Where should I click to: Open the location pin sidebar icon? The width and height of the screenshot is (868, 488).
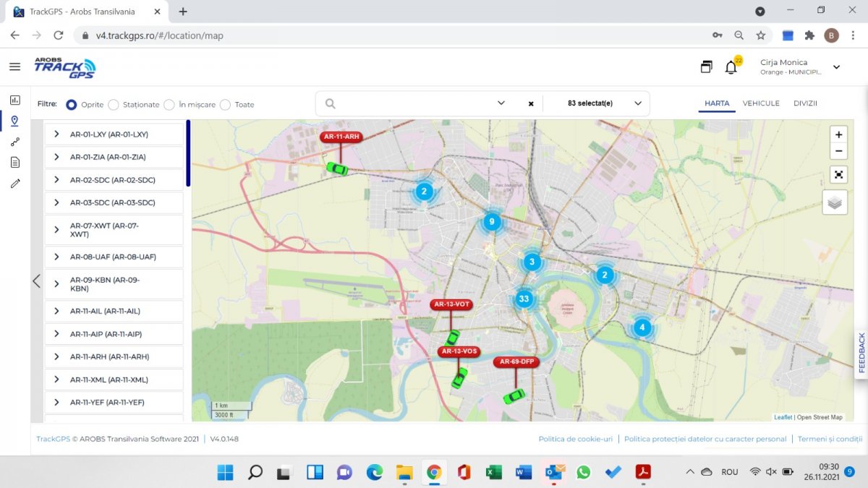tap(14, 121)
